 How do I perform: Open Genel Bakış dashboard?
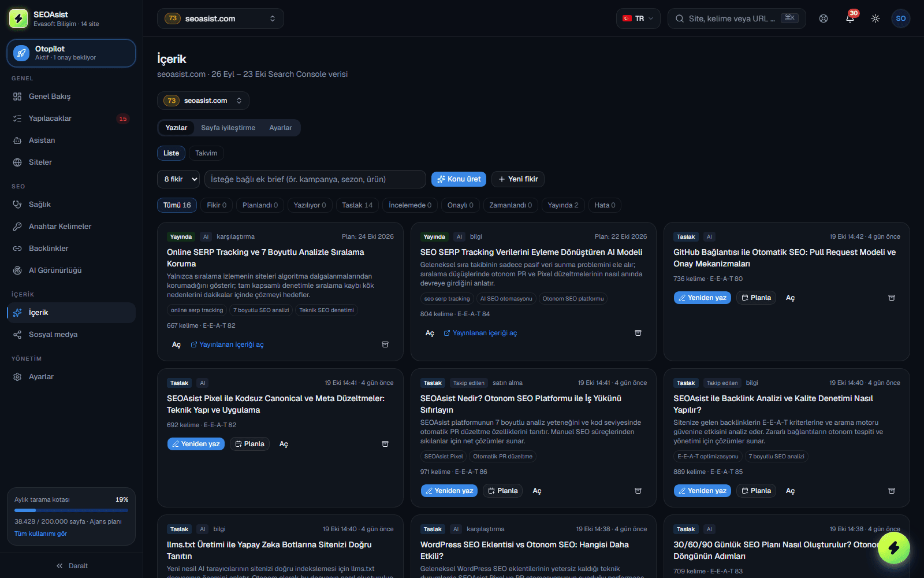click(71, 97)
